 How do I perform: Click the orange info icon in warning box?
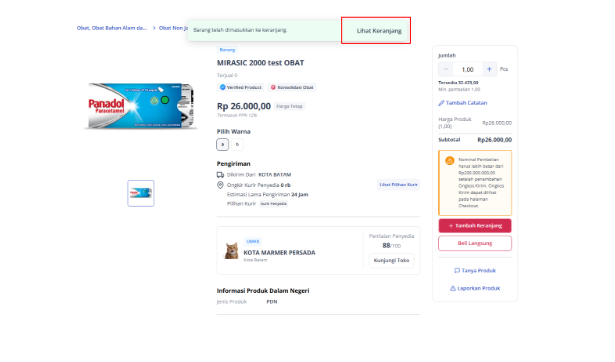[x=450, y=161]
